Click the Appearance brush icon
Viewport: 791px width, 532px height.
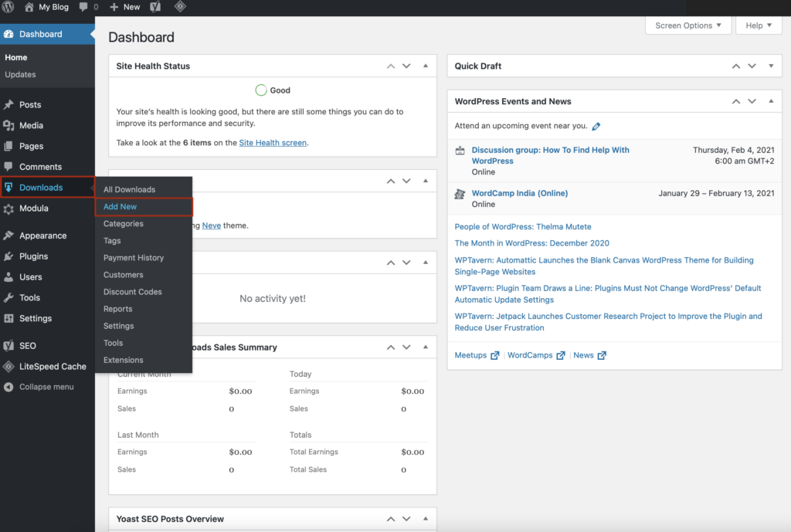click(8, 236)
